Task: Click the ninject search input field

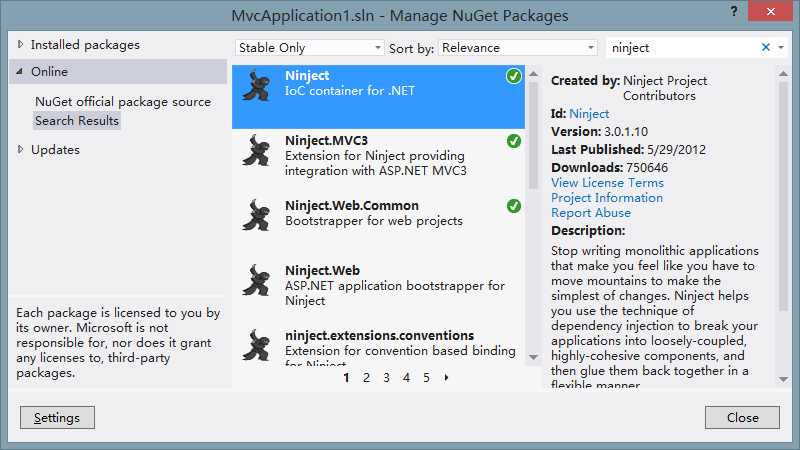Action: click(x=682, y=47)
